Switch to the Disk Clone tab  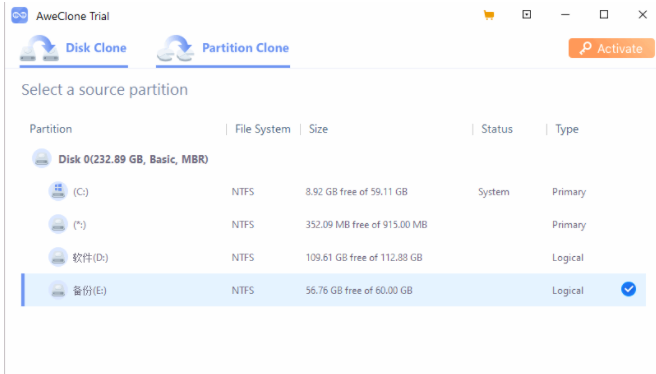(74, 50)
